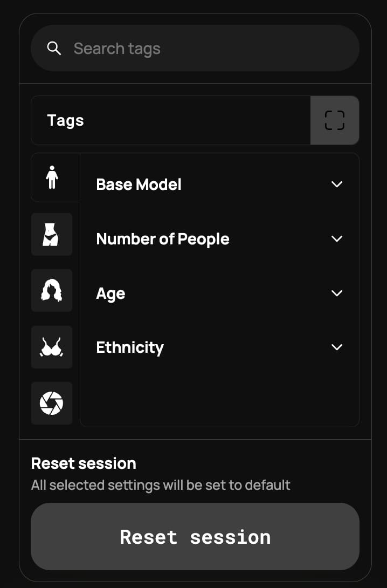Select the standing person category tab
This screenshot has height=588, width=387.
[x=52, y=177]
